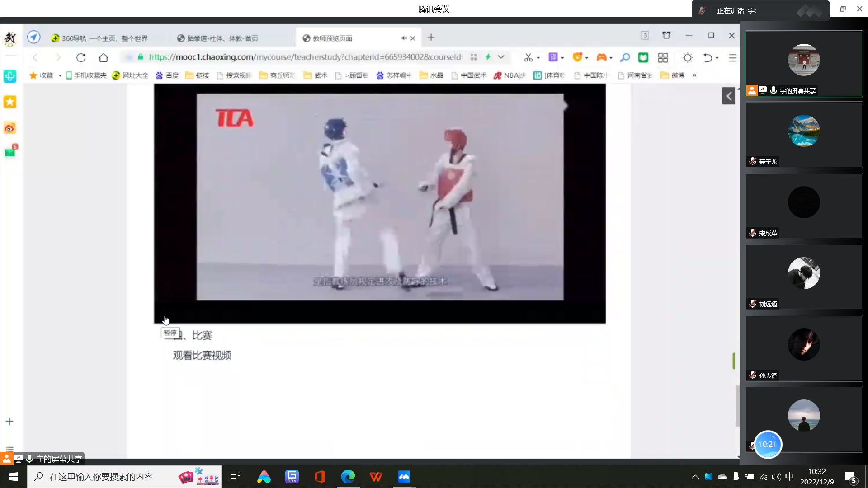The width and height of the screenshot is (868, 488).
Task: Switch to the 跆拳道-社体 tab
Action: 222,38
